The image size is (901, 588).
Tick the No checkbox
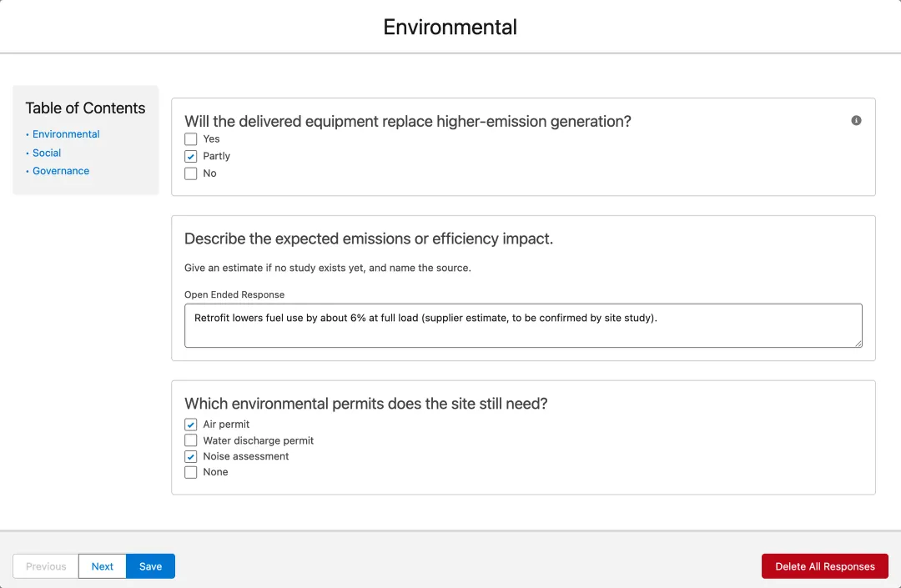pyautogui.click(x=191, y=173)
